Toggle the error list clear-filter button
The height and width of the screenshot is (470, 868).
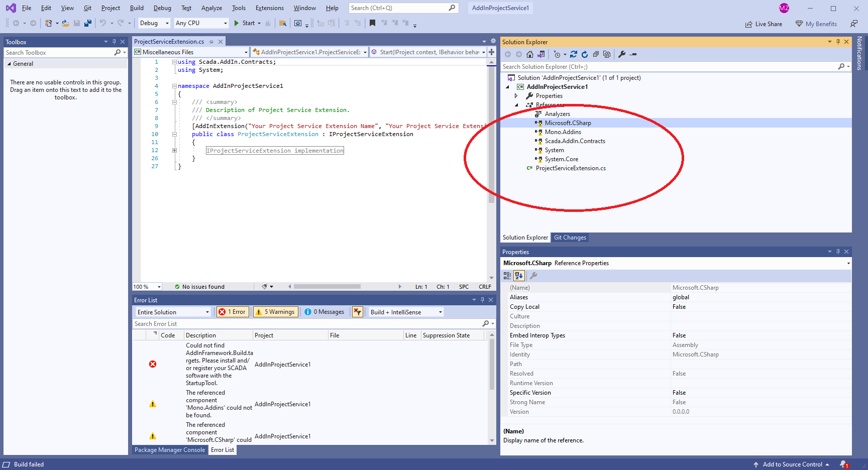point(358,312)
